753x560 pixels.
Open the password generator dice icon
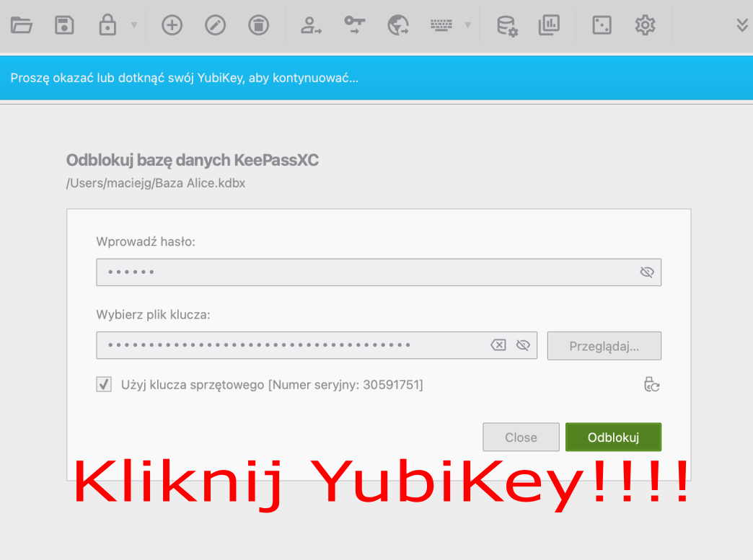[601, 25]
